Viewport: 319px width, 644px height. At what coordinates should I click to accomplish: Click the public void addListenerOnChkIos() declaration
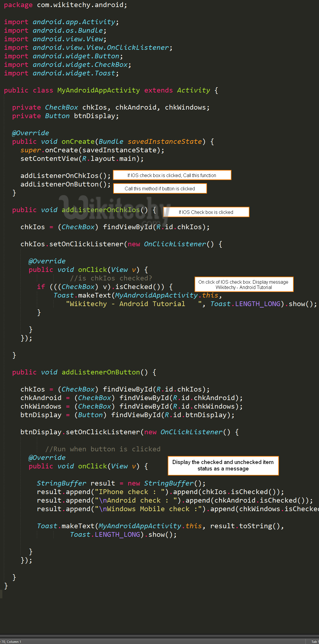pos(84,210)
